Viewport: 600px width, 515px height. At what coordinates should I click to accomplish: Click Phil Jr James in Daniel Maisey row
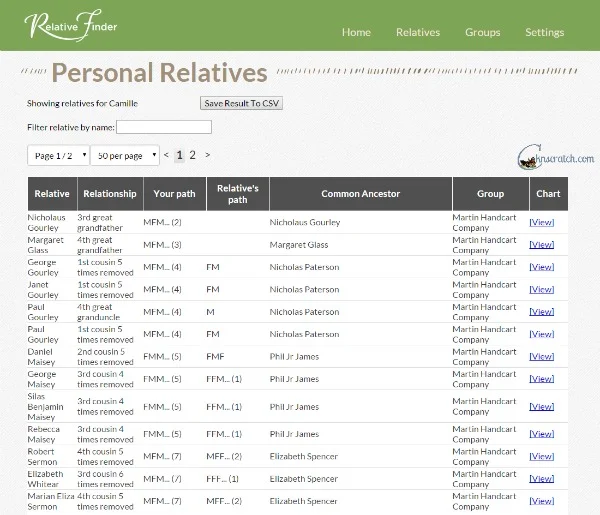coord(294,357)
